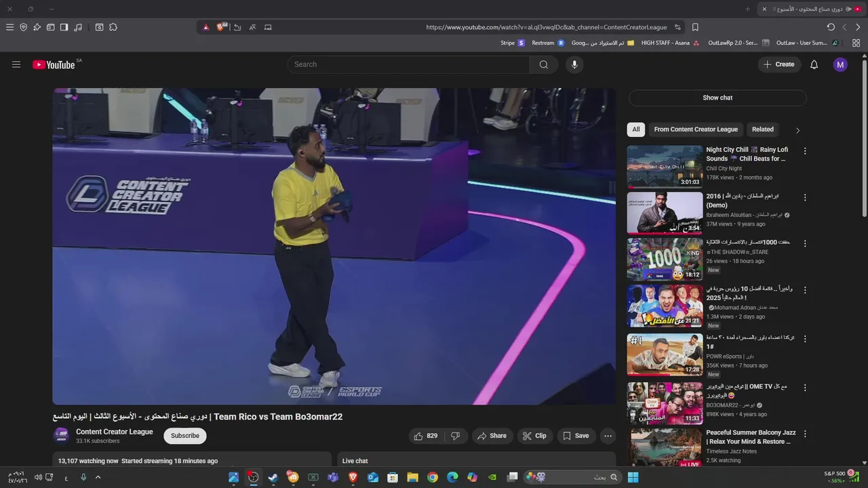This screenshot has width=868, height=488.
Task: Open the extensions puzzle icon
Action: (x=113, y=27)
